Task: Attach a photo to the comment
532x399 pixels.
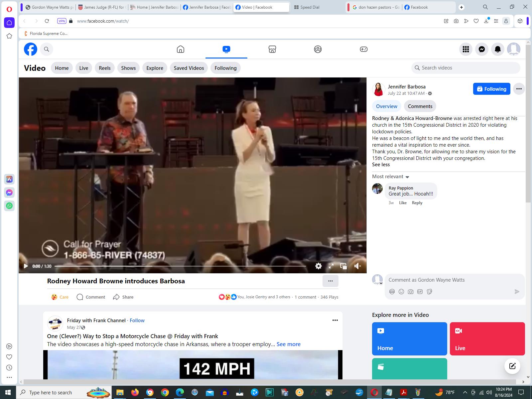Action: pyautogui.click(x=411, y=292)
